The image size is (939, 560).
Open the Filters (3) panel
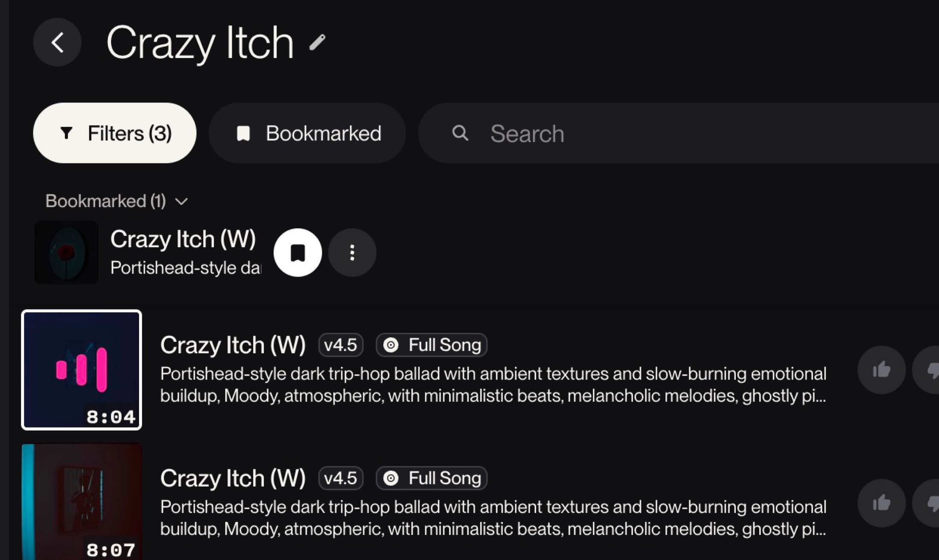(x=114, y=133)
